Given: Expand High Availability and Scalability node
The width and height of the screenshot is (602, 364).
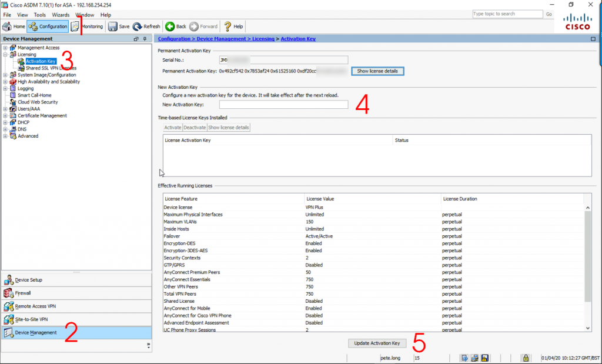Looking at the screenshot, I should (5, 82).
